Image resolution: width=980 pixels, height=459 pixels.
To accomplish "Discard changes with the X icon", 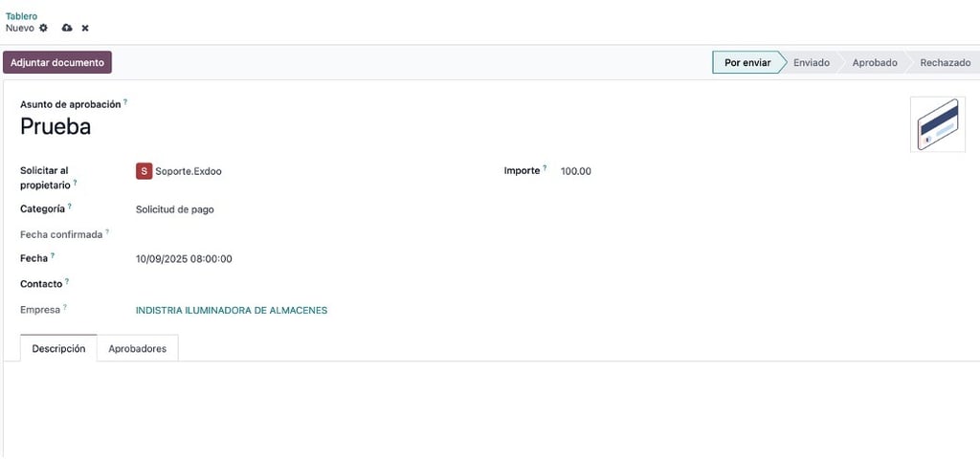I will pyautogui.click(x=85, y=28).
